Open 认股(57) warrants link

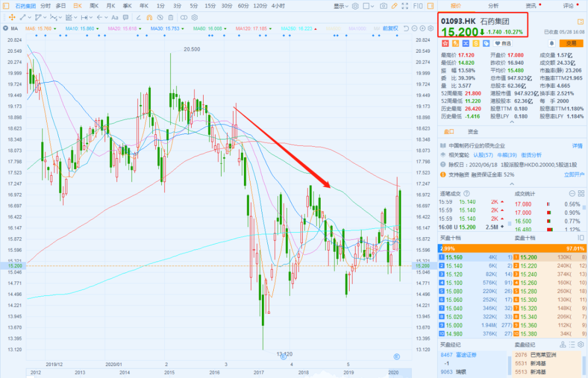(483, 155)
